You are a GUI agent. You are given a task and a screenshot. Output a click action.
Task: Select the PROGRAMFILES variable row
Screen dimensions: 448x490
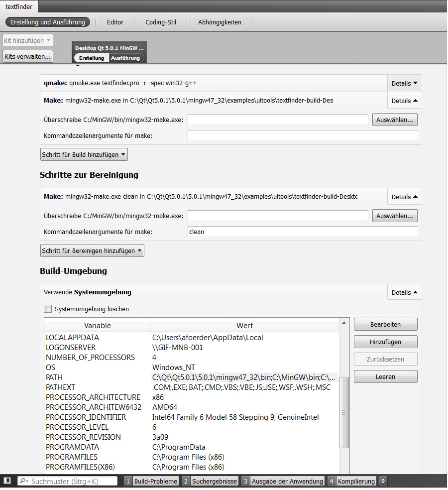point(191,458)
